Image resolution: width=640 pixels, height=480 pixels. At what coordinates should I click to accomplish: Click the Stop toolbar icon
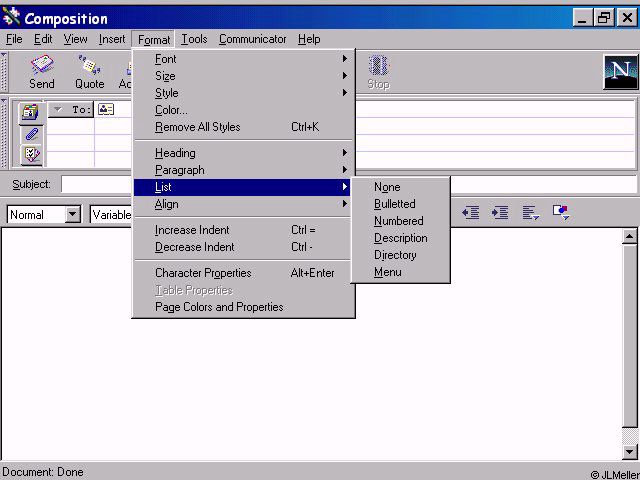pos(378,72)
